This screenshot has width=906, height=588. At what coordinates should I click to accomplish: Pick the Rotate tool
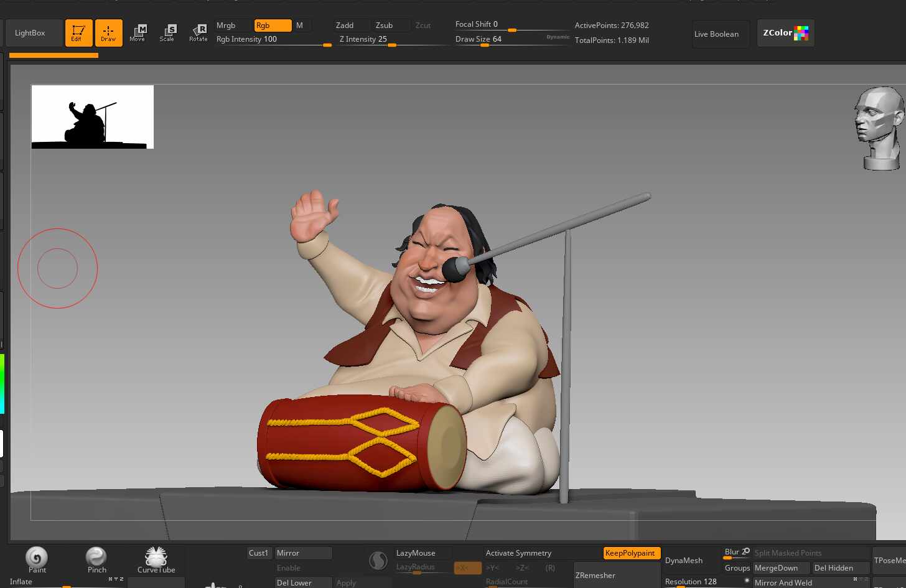pyautogui.click(x=198, y=33)
